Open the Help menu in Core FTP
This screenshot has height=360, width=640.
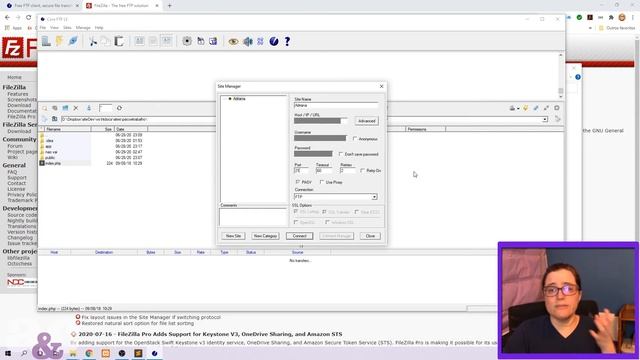click(x=99, y=28)
